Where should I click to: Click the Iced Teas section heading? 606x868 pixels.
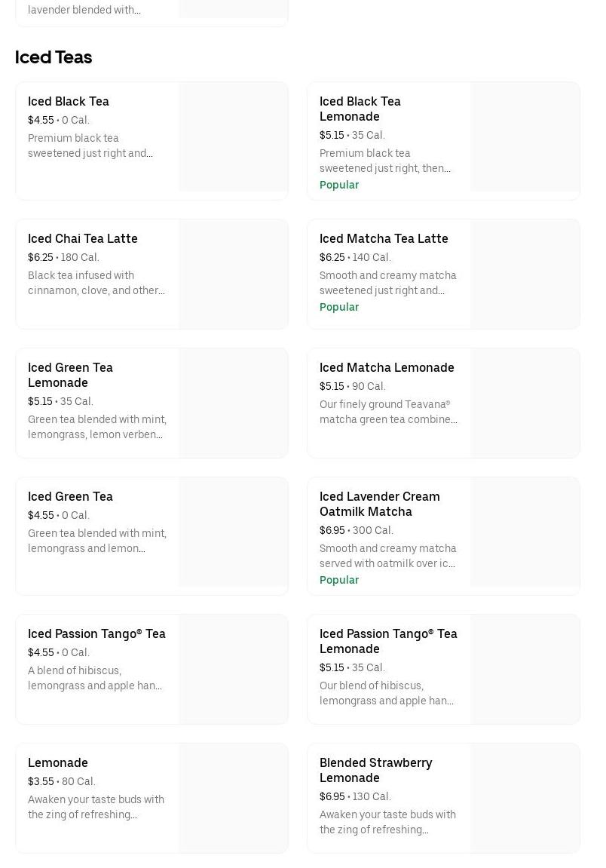point(54,57)
